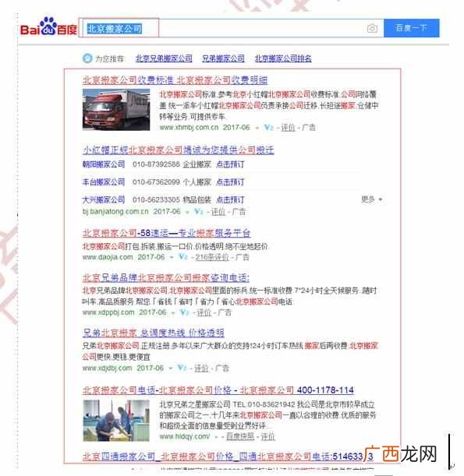Open result 北京搬家公司收费标准 北京搬家公司收费明细
Viewport: 464px width, 476px height.
point(175,80)
